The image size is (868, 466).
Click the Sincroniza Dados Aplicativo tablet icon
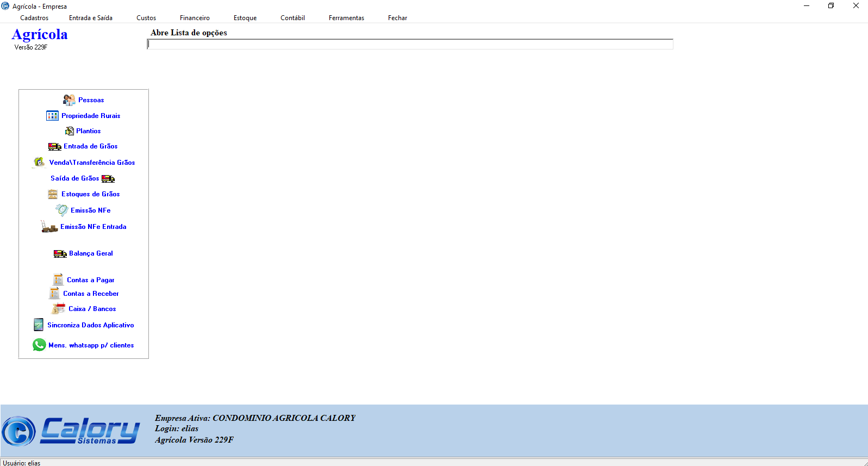tap(39, 325)
